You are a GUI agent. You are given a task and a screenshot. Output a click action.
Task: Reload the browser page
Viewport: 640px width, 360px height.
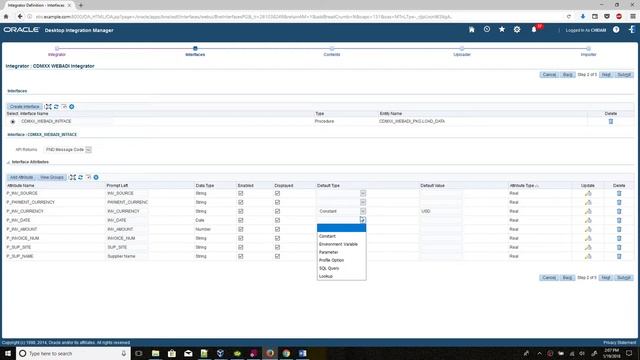click(569, 17)
